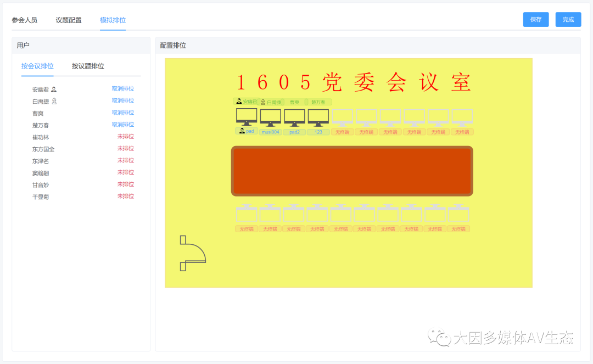Screen dimensions: 593x364
Task: Click the red conference table in the layout
Action: pos(351,171)
